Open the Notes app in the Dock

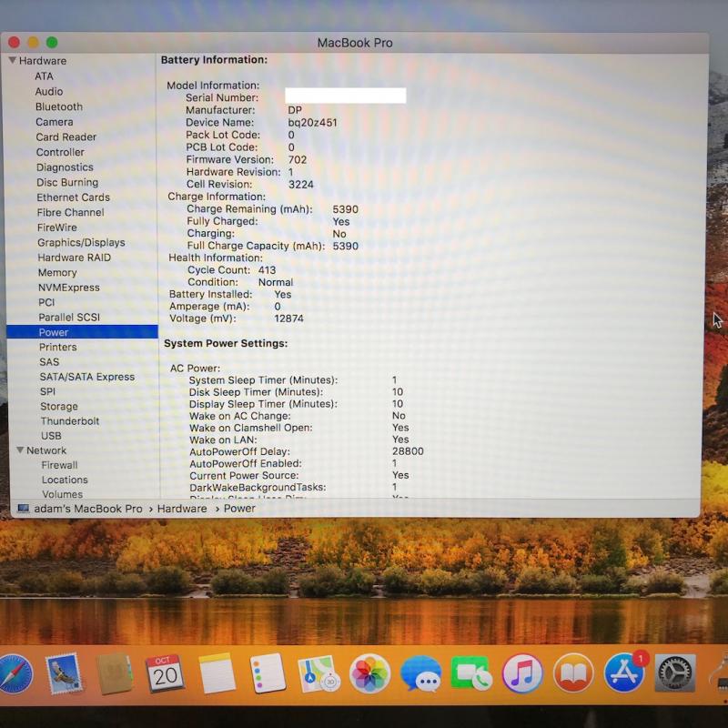(217, 673)
